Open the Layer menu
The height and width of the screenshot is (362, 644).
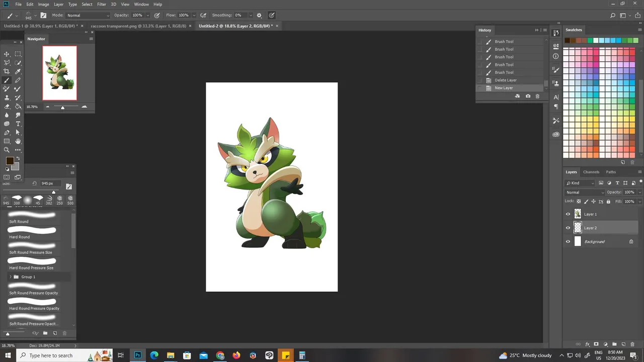point(59,4)
